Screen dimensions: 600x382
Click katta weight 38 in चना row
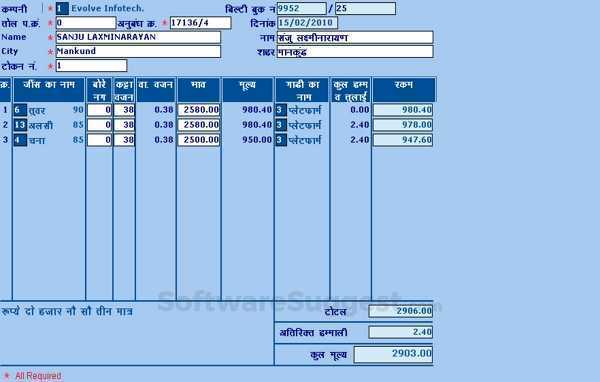pos(124,140)
